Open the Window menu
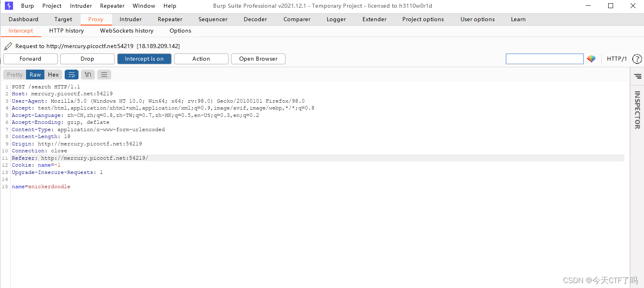Viewport: 644px width, 288px height. coord(144,6)
